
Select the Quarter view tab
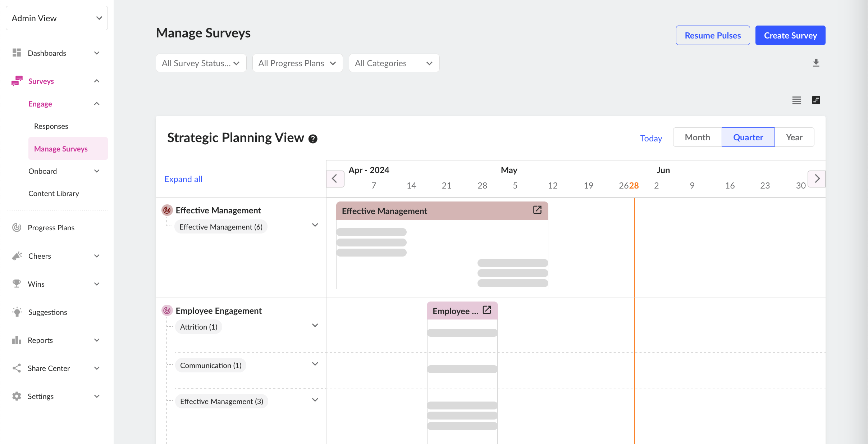click(x=748, y=137)
